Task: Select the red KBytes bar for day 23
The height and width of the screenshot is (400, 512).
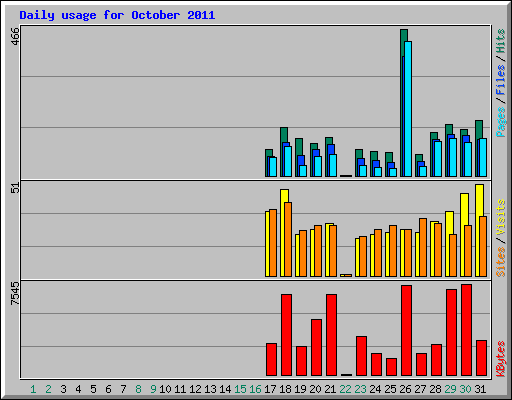Action: [361, 356]
